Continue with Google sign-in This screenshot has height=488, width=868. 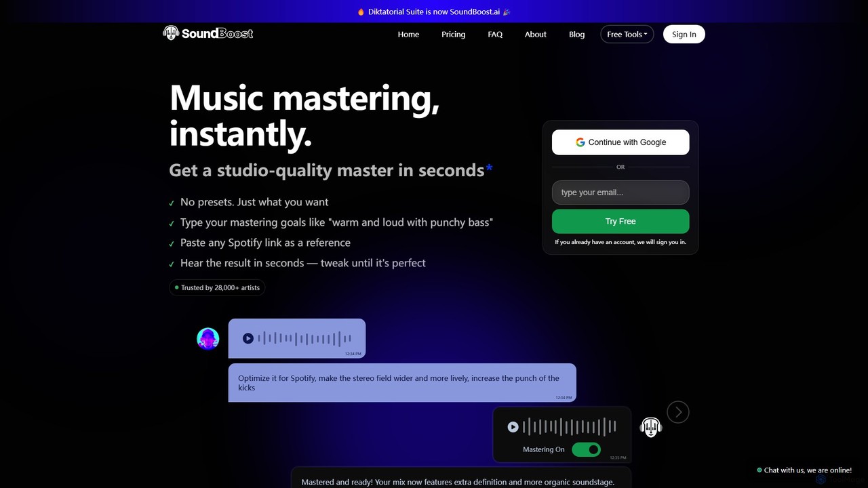point(620,142)
